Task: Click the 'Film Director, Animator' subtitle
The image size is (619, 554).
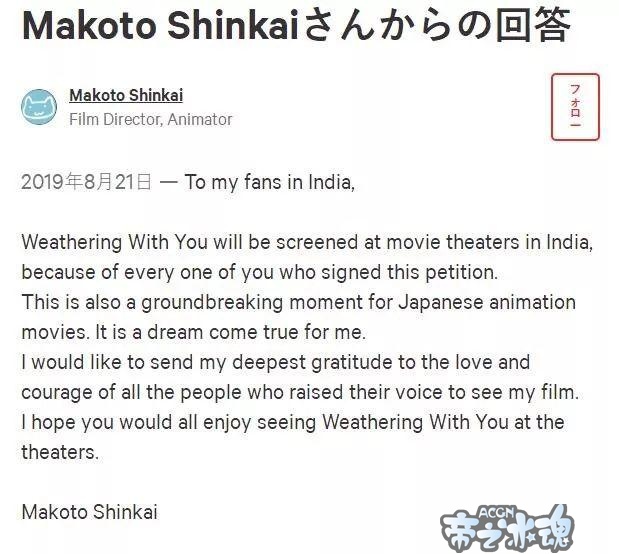Action: point(150,119)
